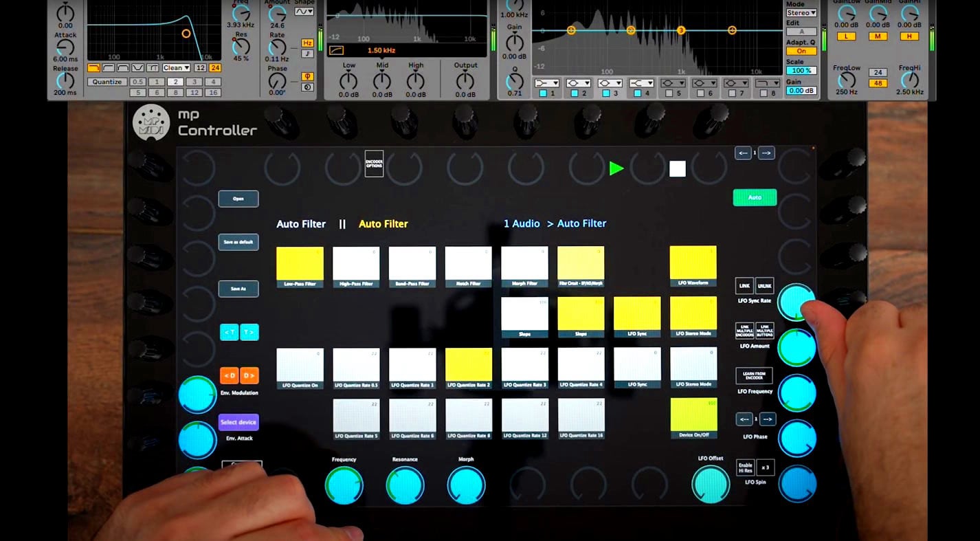This screenshot has width=980, height=541.
Task: Tap the Open button
Action: click(238, 199)
